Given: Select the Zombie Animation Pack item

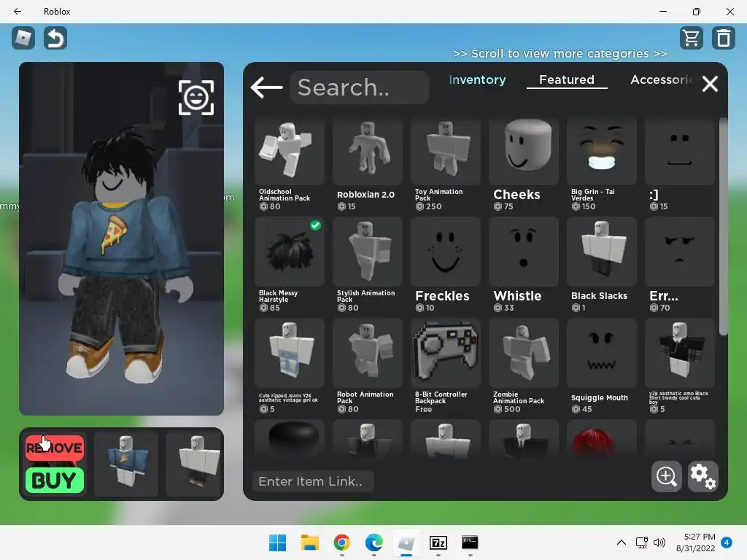Looking at the screenshot, I should tap(524, 366).
